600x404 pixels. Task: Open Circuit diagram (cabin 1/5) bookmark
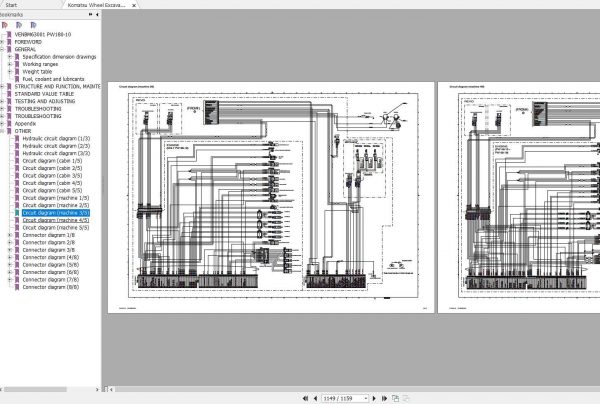coord(52,161)
